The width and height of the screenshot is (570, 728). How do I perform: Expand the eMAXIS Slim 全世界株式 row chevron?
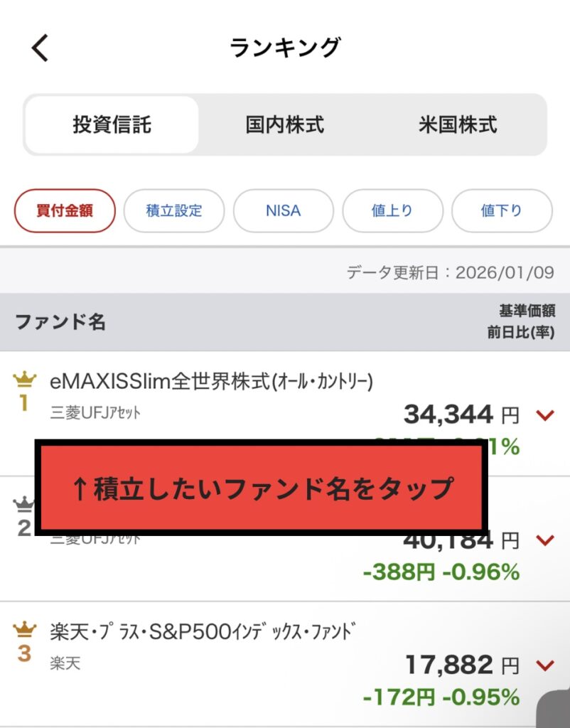(x=545, y=415)
